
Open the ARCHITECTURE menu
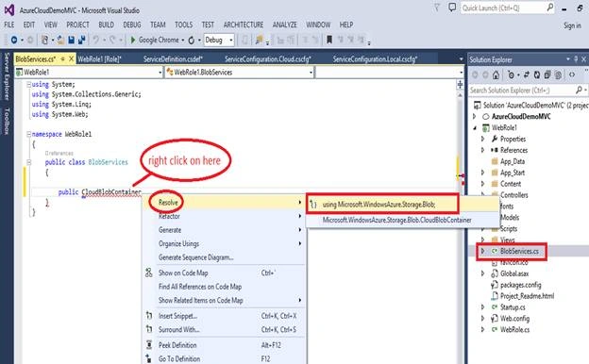244,25
